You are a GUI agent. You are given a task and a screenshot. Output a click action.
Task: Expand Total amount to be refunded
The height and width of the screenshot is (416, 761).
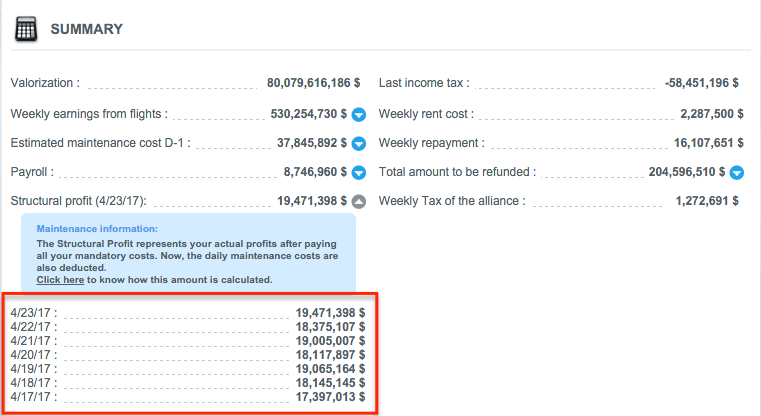(x=737, y=172)
